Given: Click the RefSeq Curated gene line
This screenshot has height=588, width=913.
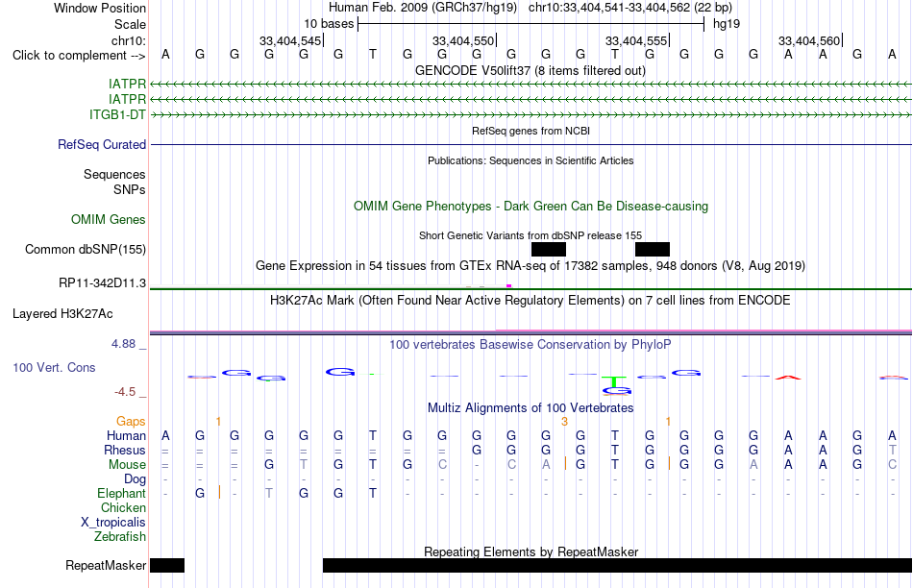Looking at the screenshot, I should point(531,144).
